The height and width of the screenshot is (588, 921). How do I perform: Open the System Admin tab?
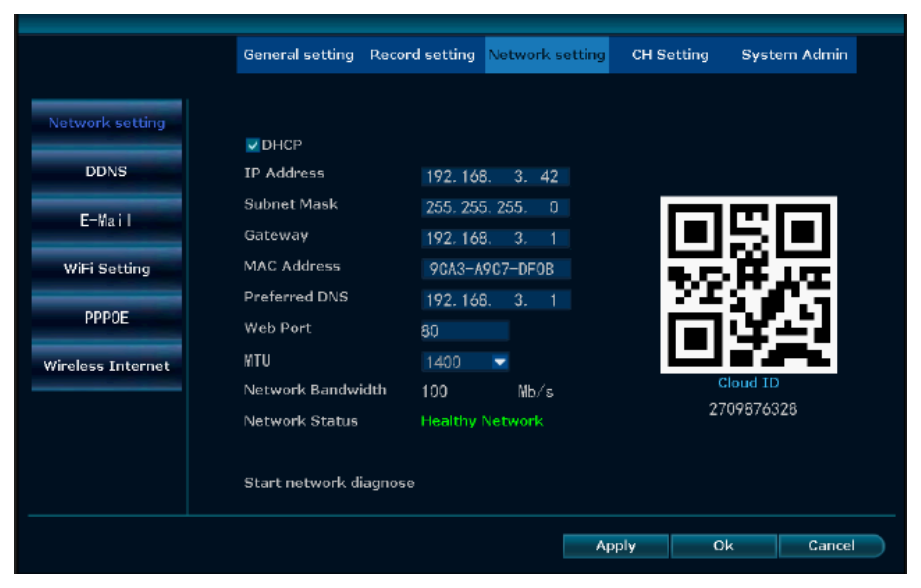point(794,55)
